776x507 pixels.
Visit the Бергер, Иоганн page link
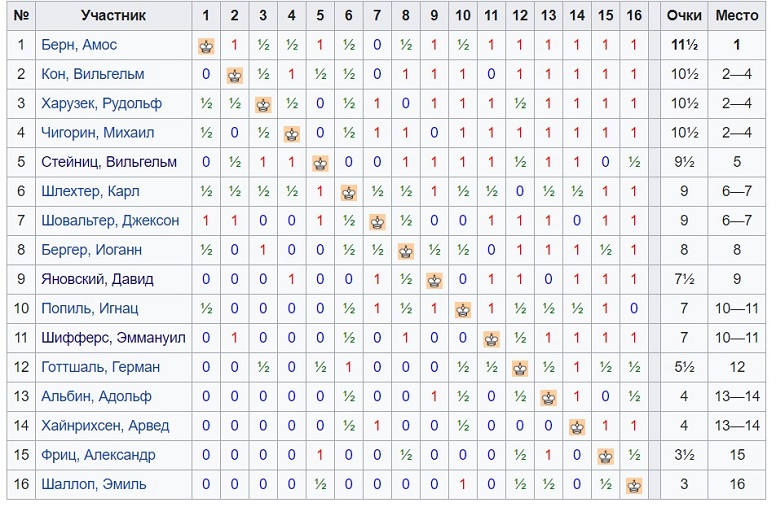pos(92,250)
